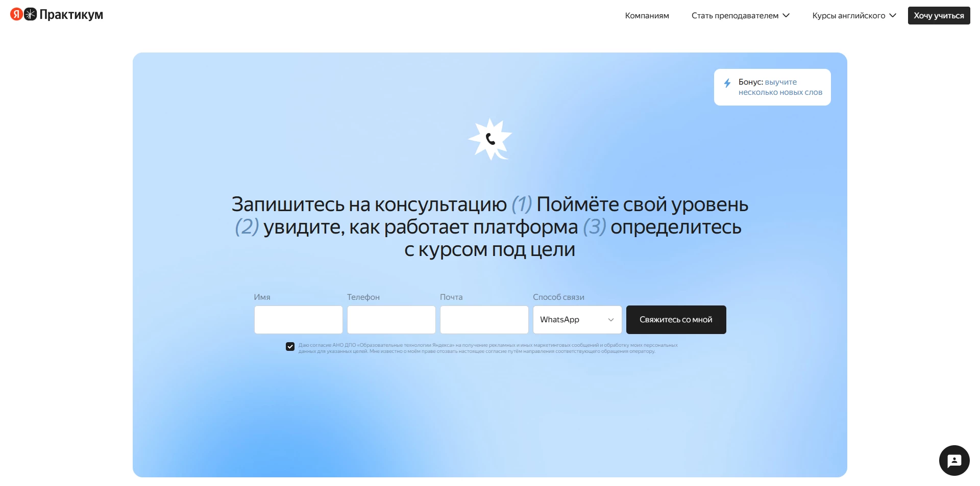Uncheck the personal data consent checkbox
This screenshot has width=980, height=486.
point(290,346)
